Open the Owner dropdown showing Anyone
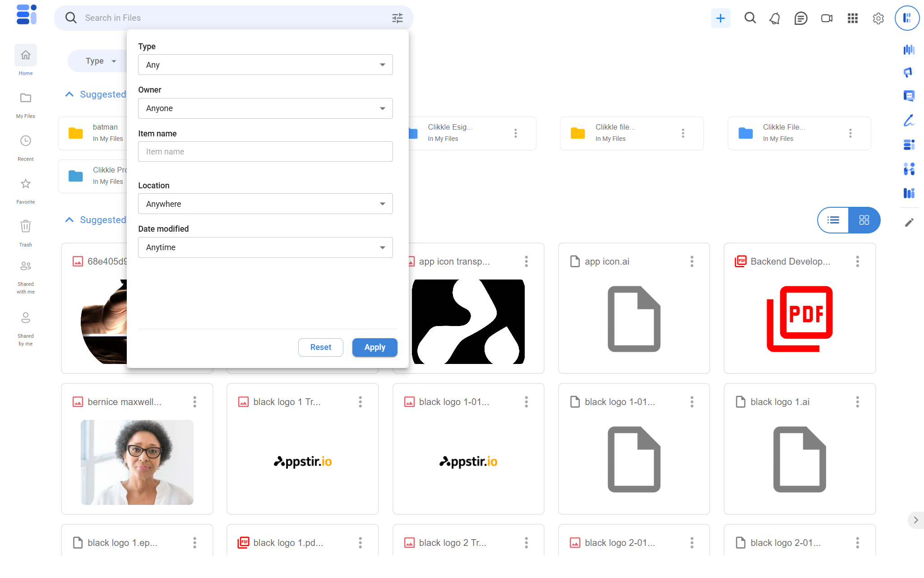This screenshot has width=924, height=578. point(265,108)
